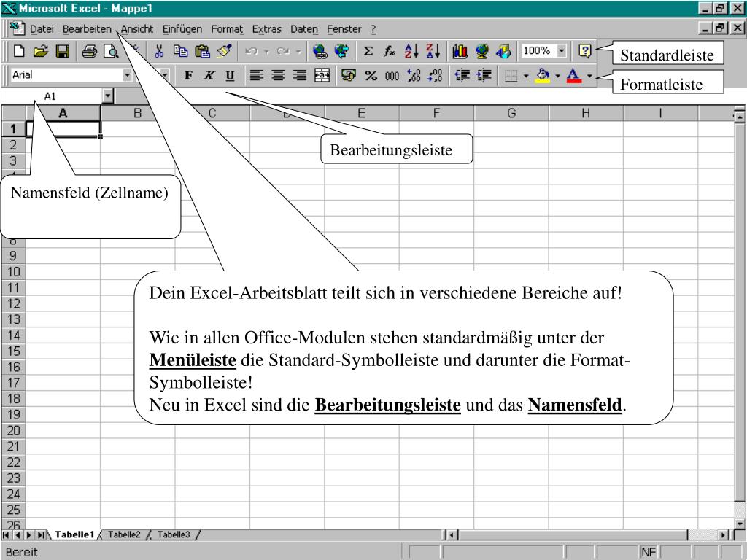Click the vertical scrollbar down arrow
747x560 pixels.
point(740,524)
